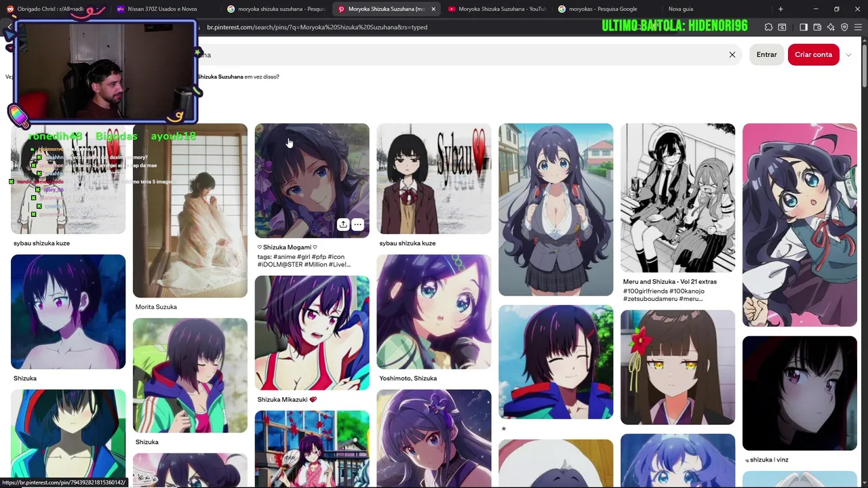Open the browser extensions puzzle icon
868x488 pixels.
[x=768, y=27]
